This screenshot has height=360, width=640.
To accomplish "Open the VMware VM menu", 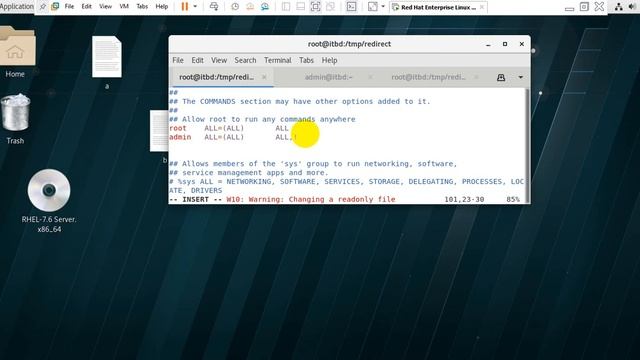I will (124, 7).
